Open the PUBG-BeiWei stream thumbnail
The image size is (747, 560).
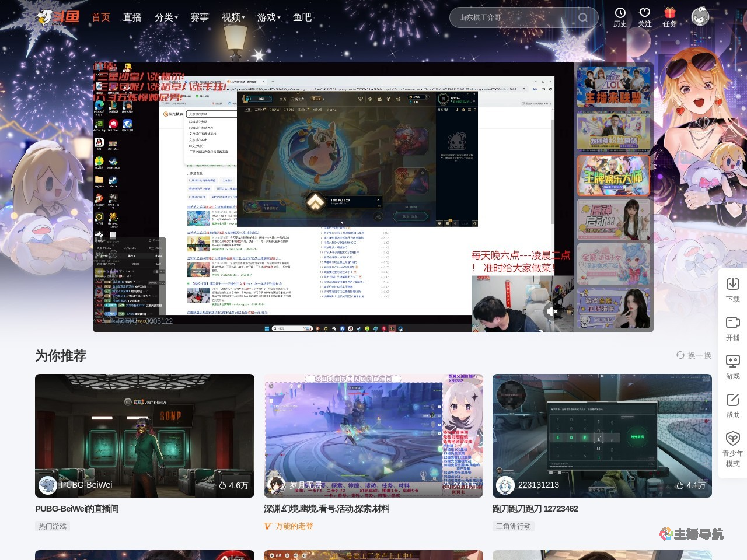(145, 435)
